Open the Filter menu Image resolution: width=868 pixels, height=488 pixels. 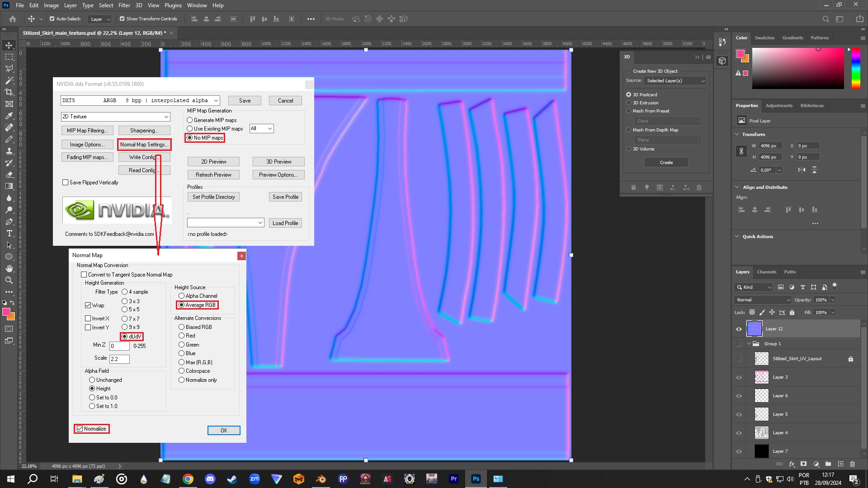tap(124, 5)
